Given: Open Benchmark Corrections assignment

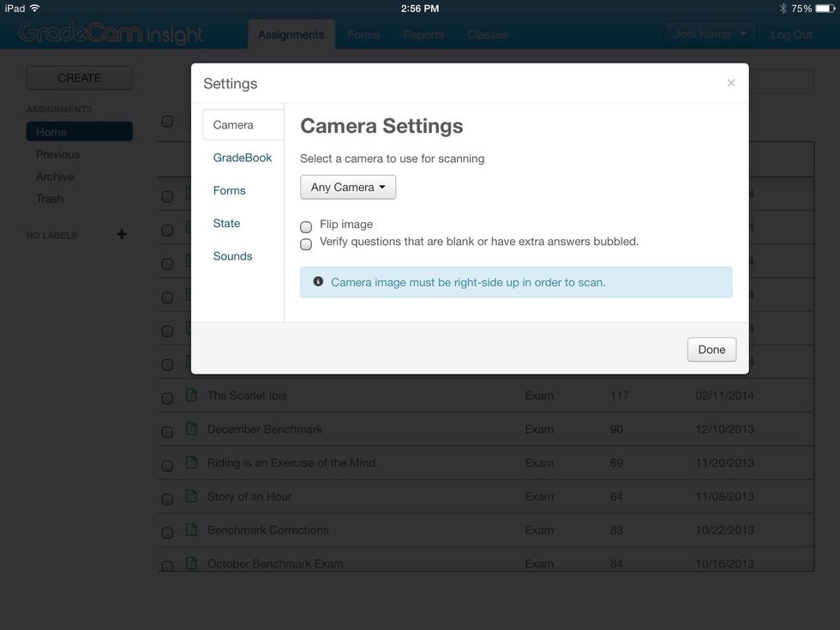Looking at the screenshot, I should pyautogui.click(x=267, y=530).
